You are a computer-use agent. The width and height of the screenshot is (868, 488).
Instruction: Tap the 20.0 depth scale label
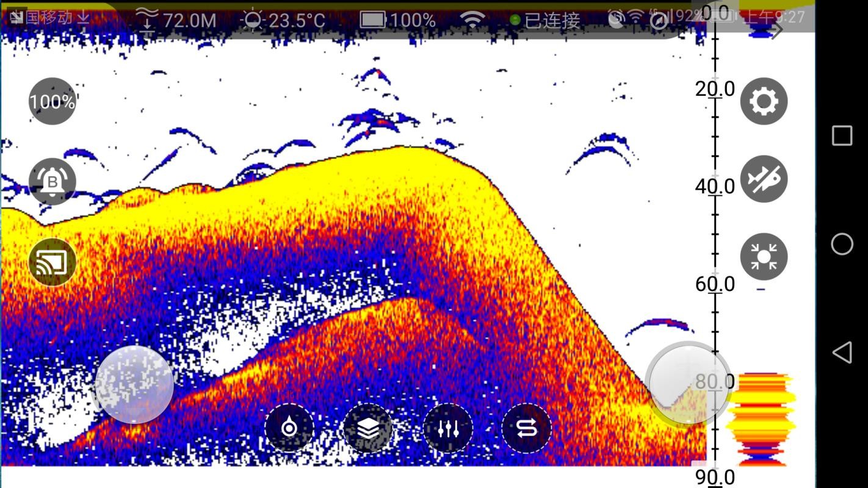(x=715, y=88)
